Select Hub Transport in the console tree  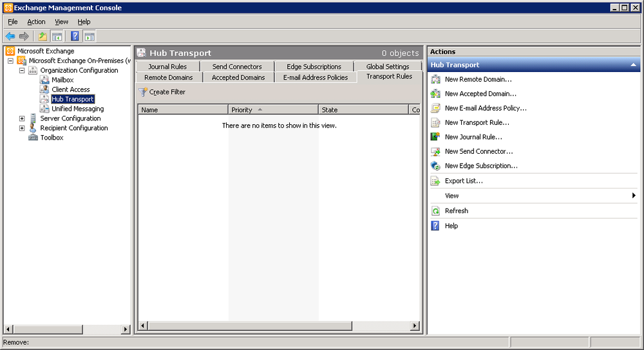point(73,99)
